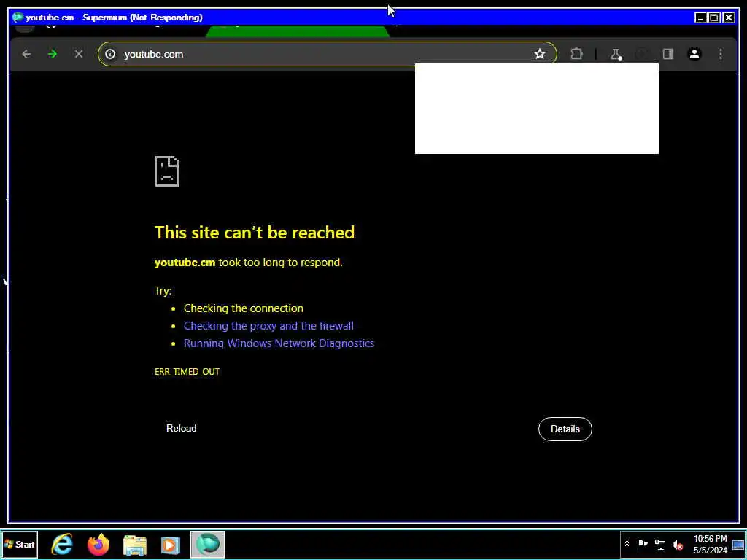The width and height of the screenshot is (747, 560).
Task: View site information icon in address bar
Action: [x=110, y=54]
